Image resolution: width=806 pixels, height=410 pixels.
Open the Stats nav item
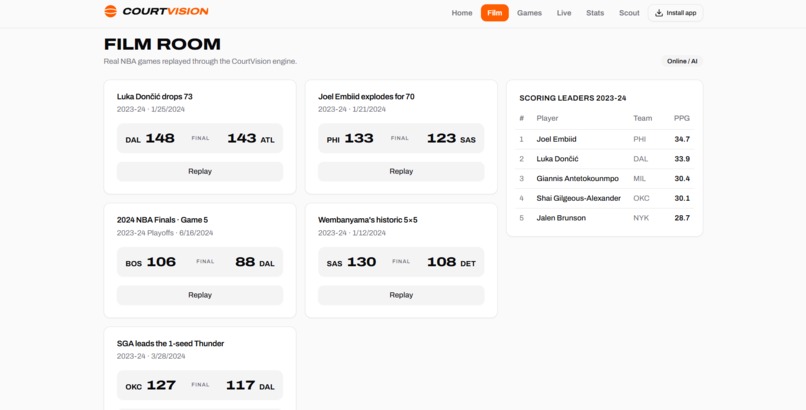point(595,13)
